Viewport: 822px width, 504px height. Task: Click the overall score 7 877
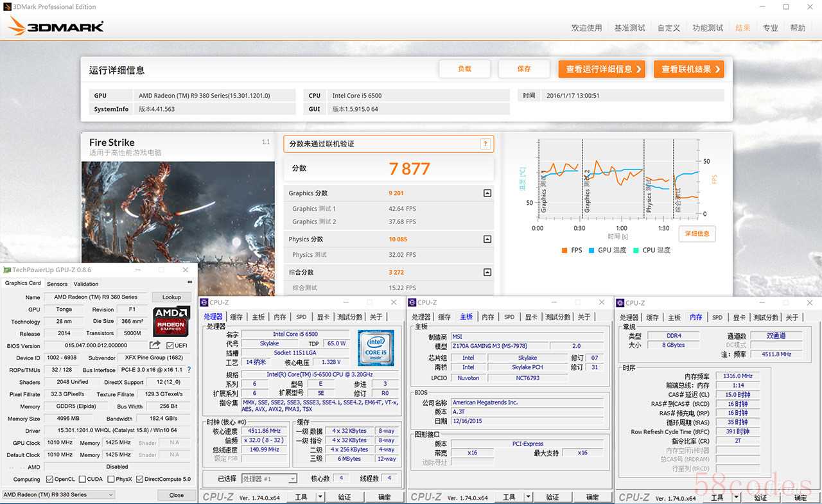pyautogui.click(x=409, y=169)
